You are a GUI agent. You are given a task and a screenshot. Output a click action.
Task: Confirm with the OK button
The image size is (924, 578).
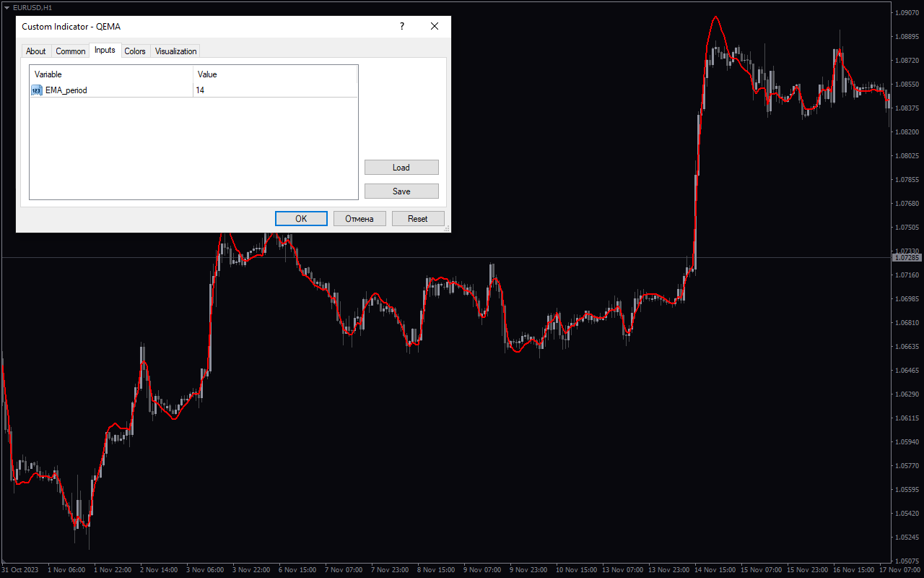[301, 219]
